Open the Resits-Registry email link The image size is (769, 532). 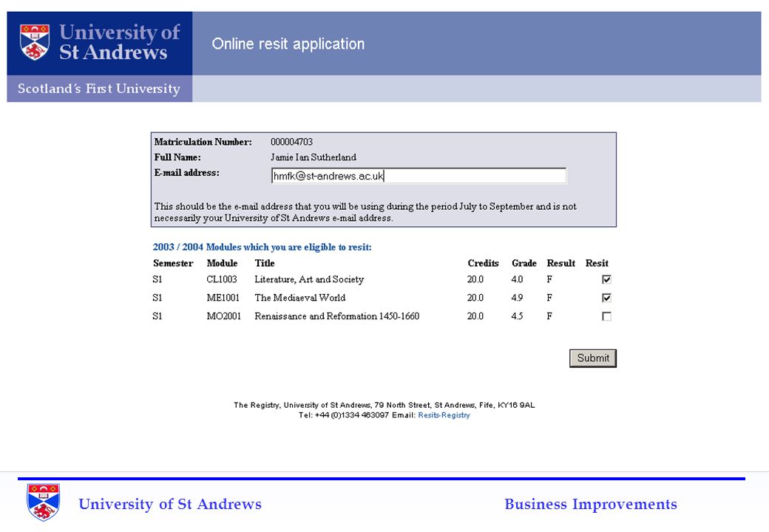[x=444, y=415]
